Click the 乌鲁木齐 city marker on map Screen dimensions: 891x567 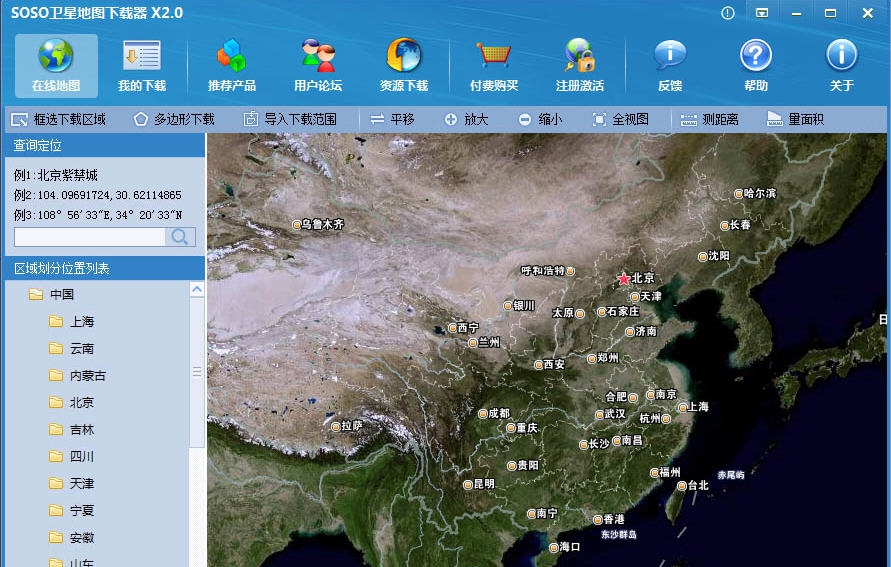click(x=296, y=224)
